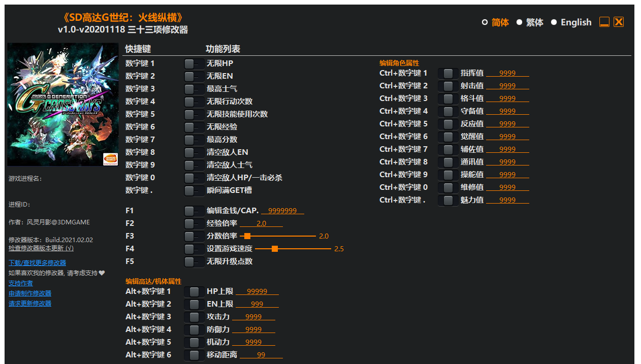The image size is (641, 364).
Task: Click 检查修改器版本更新 link
Action: coord(41,248)
